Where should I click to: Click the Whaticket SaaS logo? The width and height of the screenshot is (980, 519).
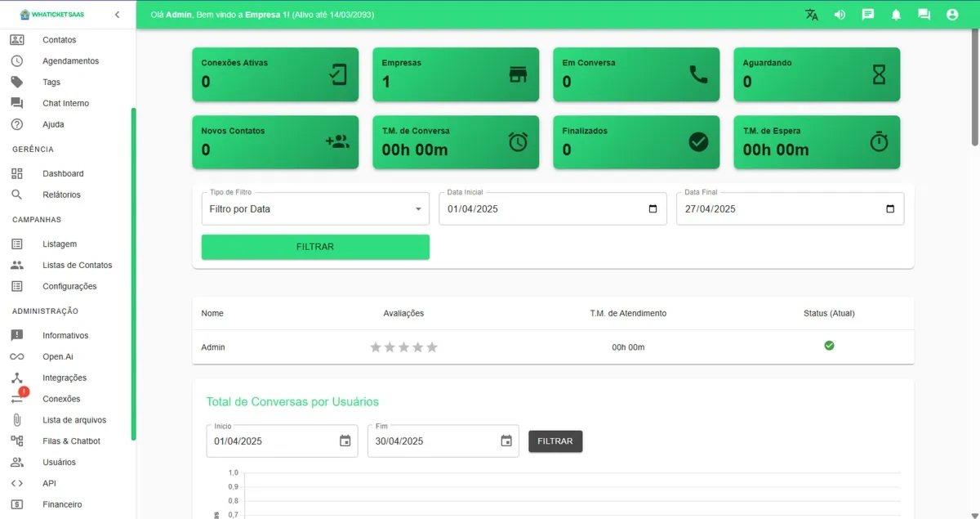tap(51, 15)
